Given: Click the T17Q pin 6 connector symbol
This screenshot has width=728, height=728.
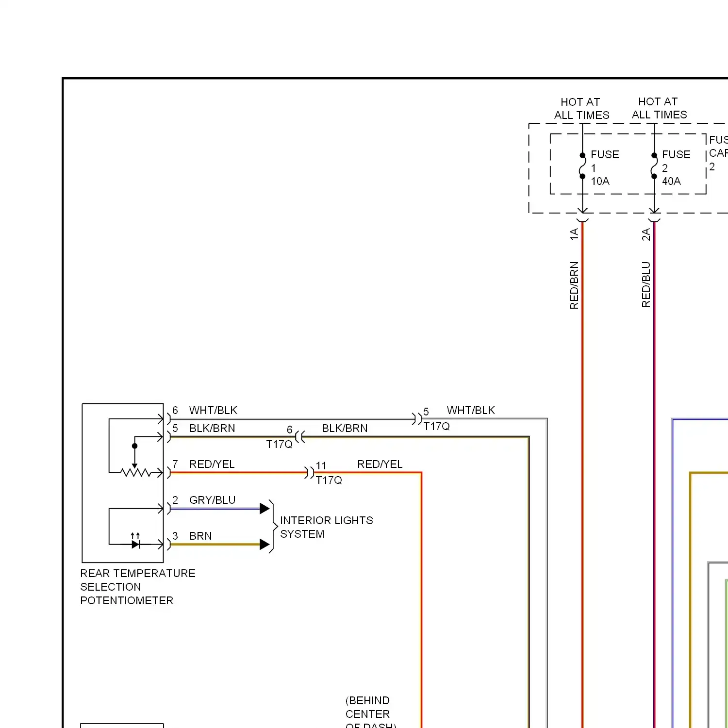Looking at the screenshot, I should pyautogui.click(x=300, y=437).
